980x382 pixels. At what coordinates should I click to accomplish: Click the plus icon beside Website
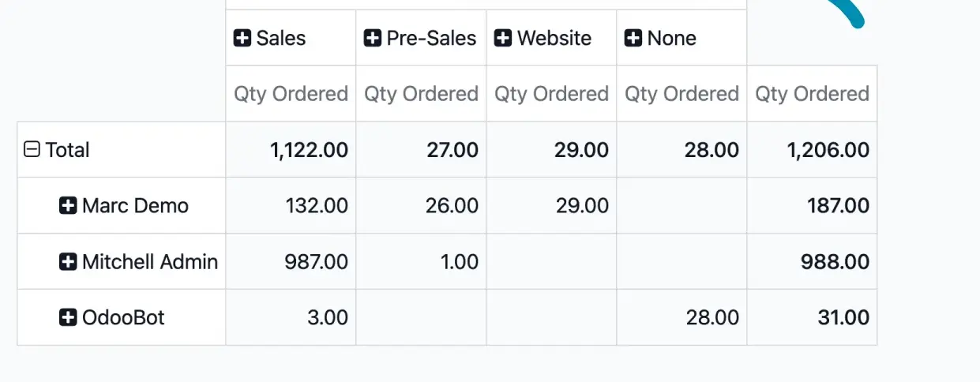coord(502,38)
